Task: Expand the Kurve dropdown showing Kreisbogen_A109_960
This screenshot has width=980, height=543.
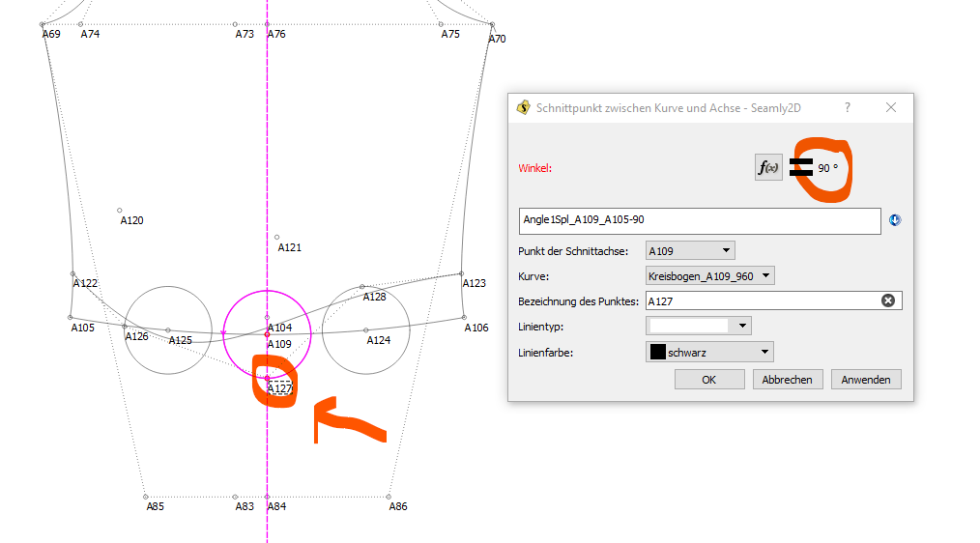Action: coord(710,276)
